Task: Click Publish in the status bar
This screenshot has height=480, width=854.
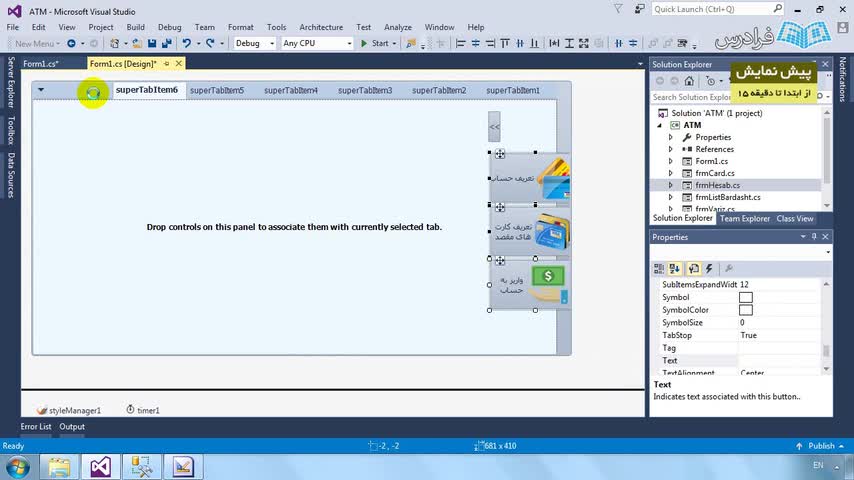Action: point(821,446)
